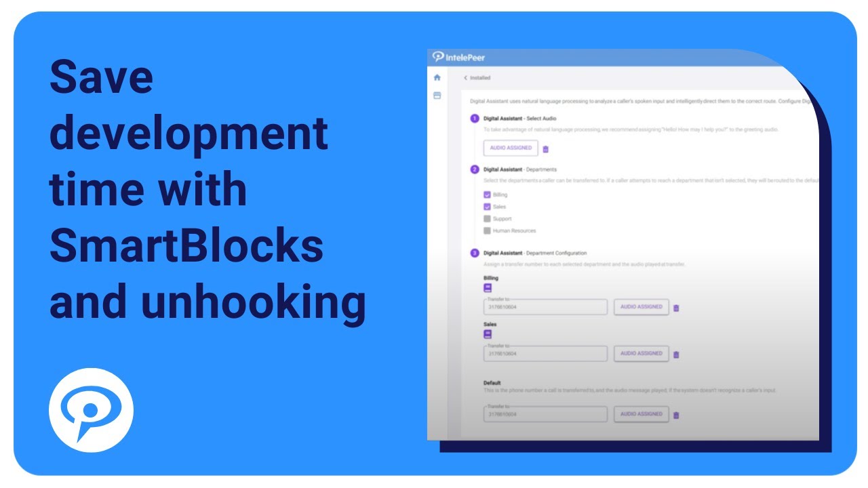Delete Sales transfer audio with trash icon

(676, 354)
